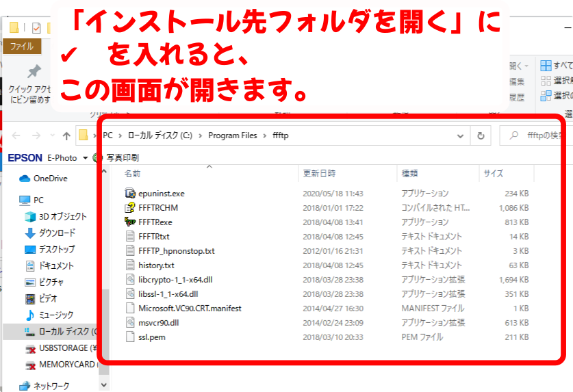Open 3D オブジェクト folder in sidebar
The height and width of the screenshot is (392, 573).
pyautogui.click(x=55, y=216)
